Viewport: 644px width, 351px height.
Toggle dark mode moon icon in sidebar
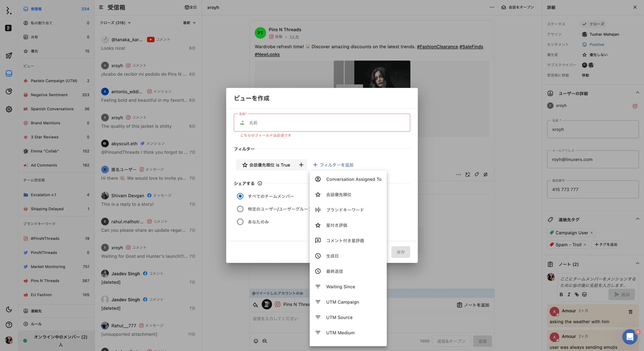pyautogui.click(x=9, y=309)
